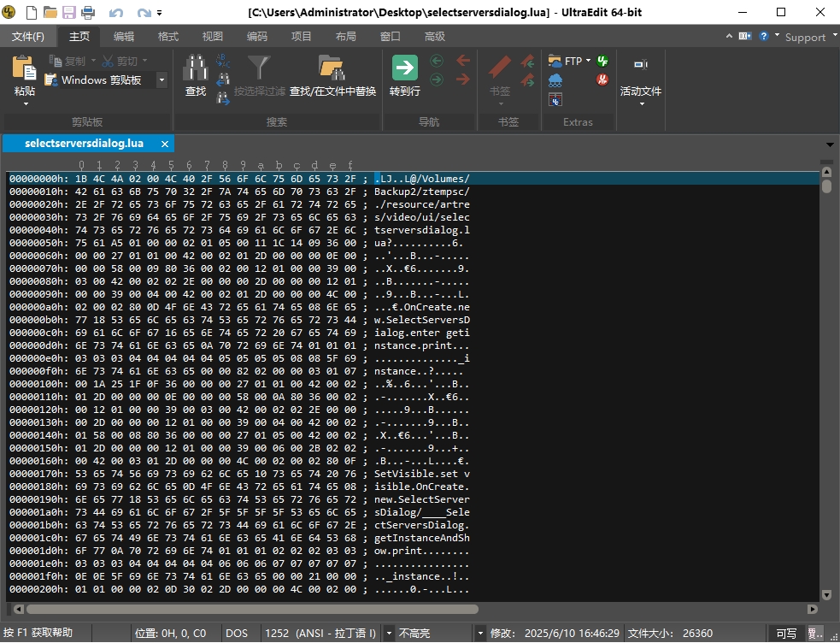Open Find/Replace in Files tool

[332, 68]
